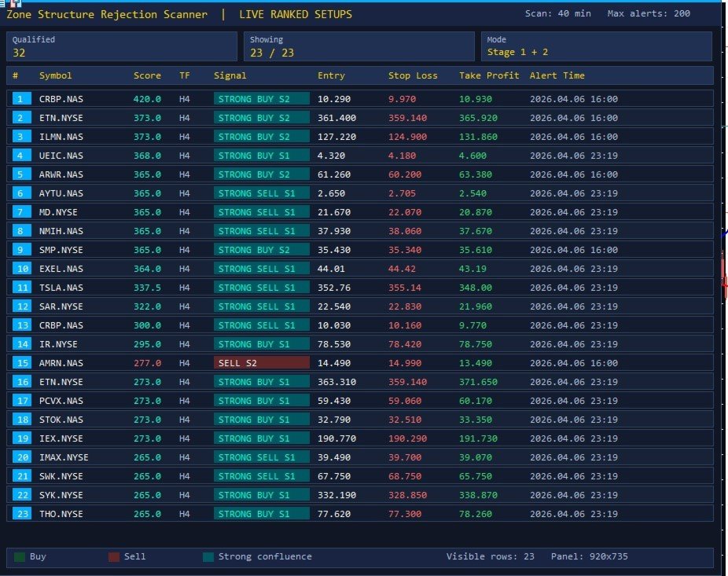Click the Visible rows: 23 status
Image resolution: width=728 pixels, height=576 pixels.
pos(491,556)
